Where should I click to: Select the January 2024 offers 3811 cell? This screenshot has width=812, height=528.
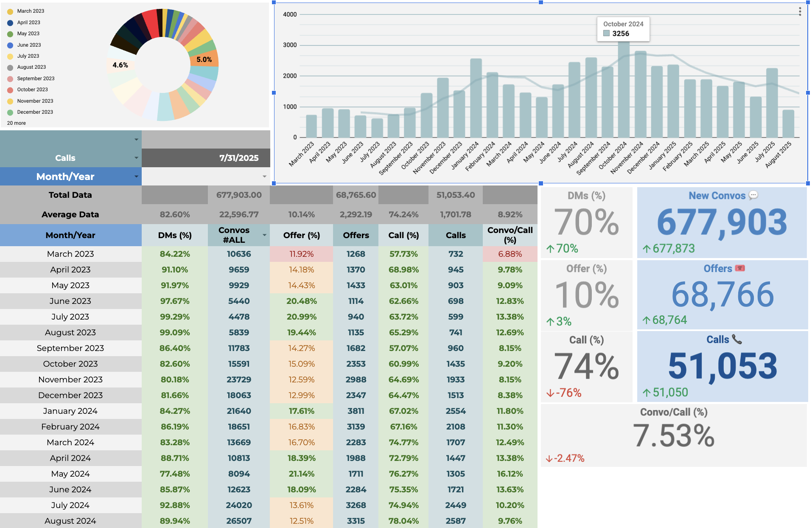tap(356, 411)
